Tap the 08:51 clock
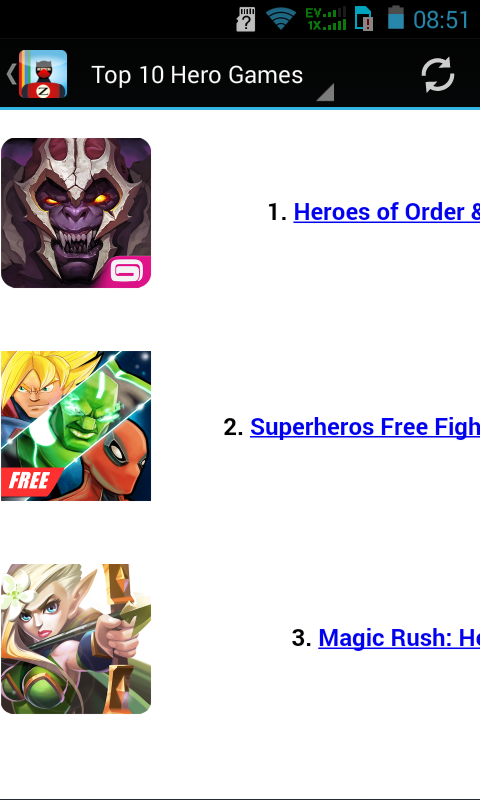Image resolution: width=480 pixels, height=800 pixels. tap(441, 20)
